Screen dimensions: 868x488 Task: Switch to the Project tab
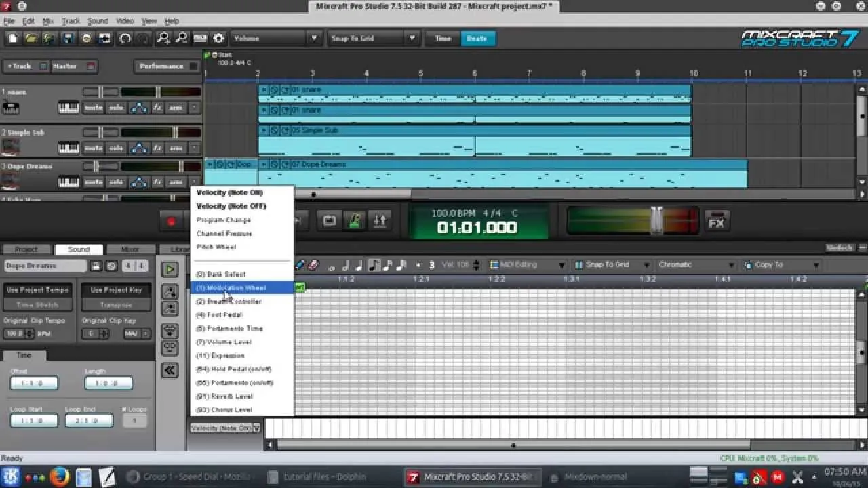click(26, 249)
